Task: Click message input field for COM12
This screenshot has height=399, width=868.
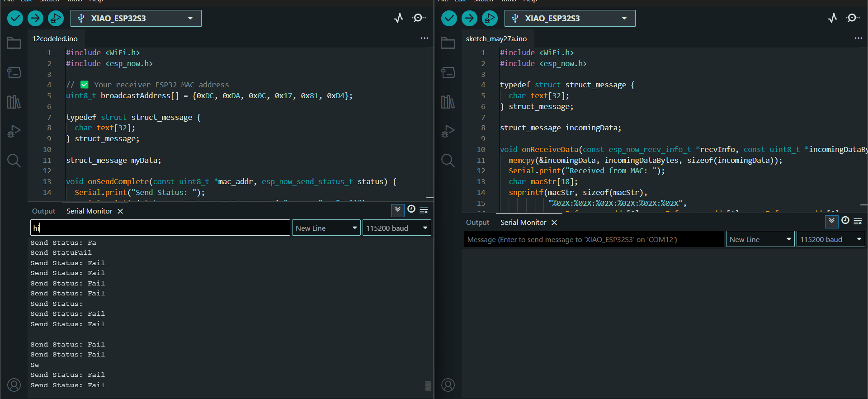Action: (594, 239)
